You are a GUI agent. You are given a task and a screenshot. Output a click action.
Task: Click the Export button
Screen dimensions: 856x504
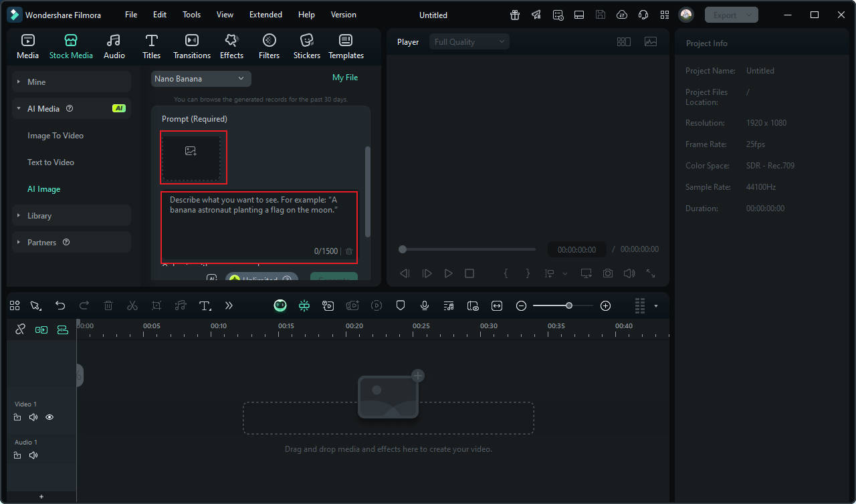point(732,15)
